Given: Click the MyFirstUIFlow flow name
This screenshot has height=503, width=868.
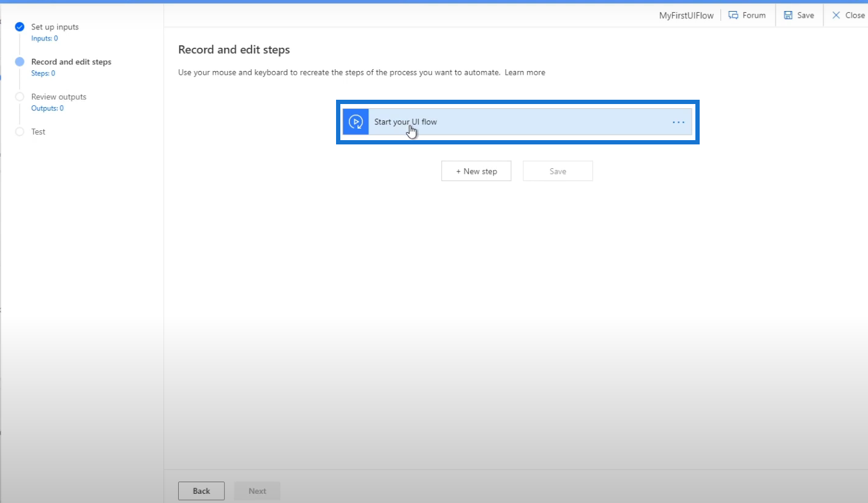Looking at the screenshot, I should [x=686, y=15].
